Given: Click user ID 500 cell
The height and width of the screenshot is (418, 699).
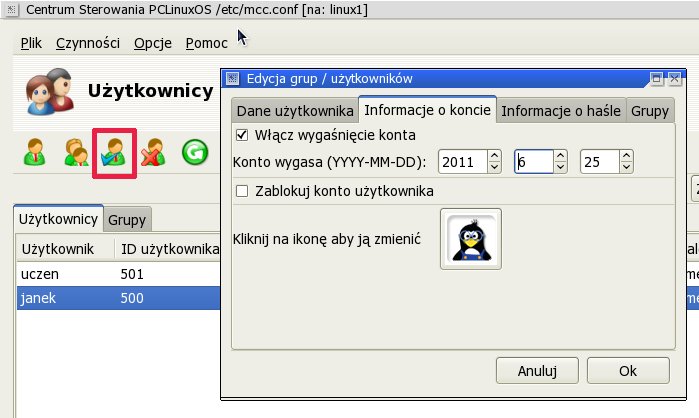Looking at the screenshot, I should click(x=132, y=298).
